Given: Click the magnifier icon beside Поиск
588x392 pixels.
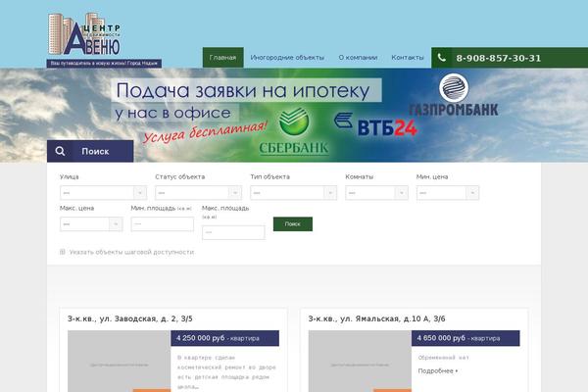Looking at the screenshot, I should click(x=60, y=151).
